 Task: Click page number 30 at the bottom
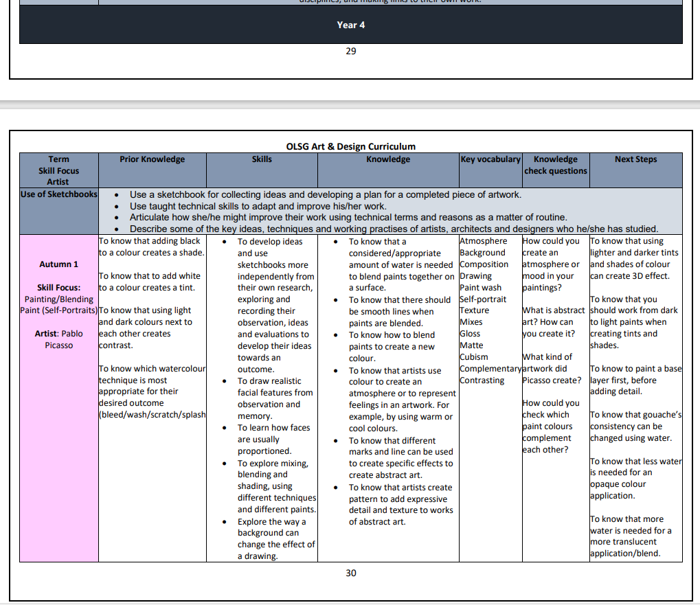pos(350,573)
